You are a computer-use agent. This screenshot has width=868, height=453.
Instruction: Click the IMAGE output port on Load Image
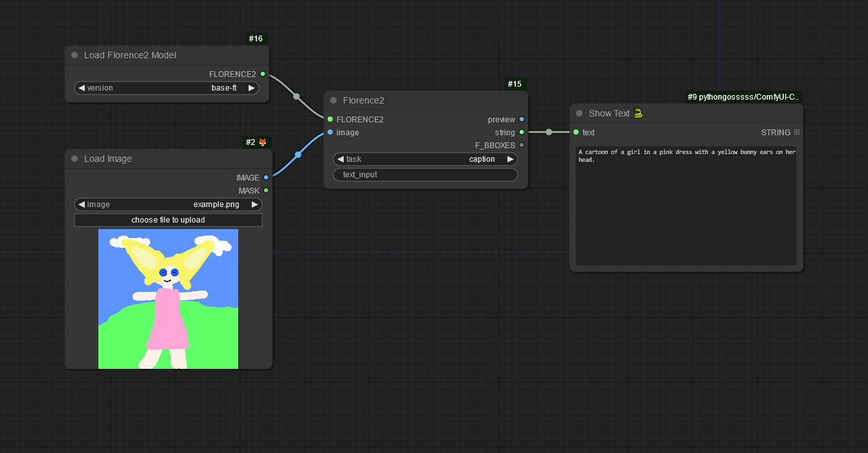[x=266, y=177]
